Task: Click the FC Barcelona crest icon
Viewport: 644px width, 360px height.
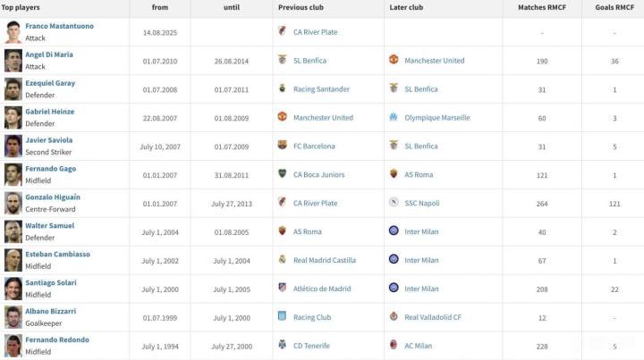Action: coord(283,147)
